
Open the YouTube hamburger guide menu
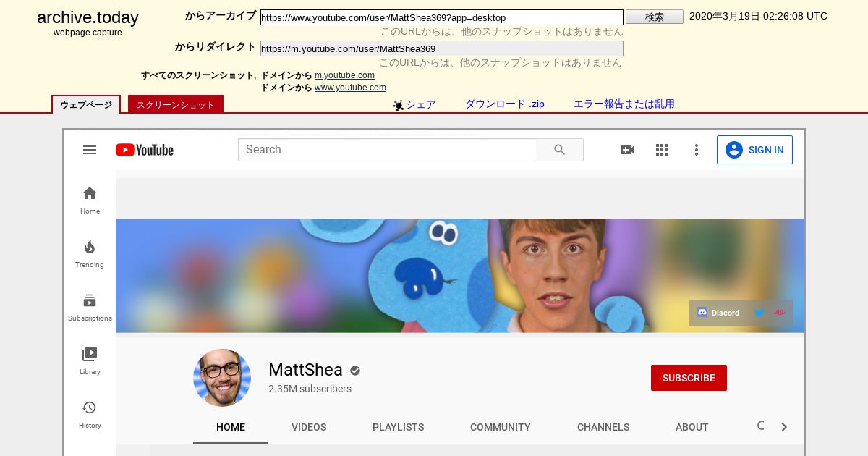click(x=90, y=150)
